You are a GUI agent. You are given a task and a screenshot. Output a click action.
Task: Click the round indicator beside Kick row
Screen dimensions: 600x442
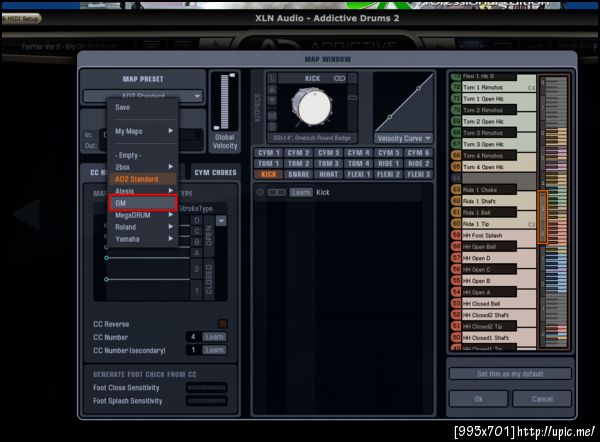[260, 192]
